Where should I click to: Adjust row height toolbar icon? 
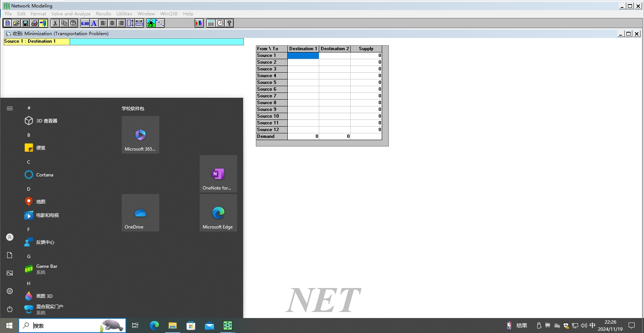[130, 23]
